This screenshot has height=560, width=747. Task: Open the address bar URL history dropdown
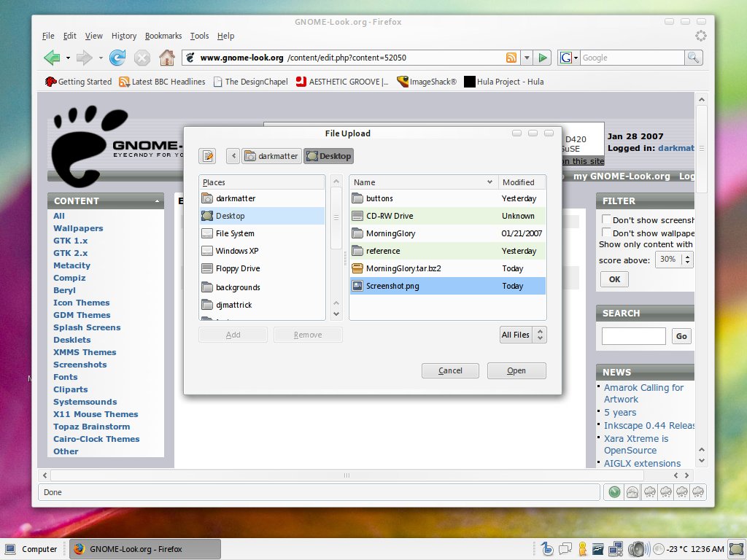(527, 58)
